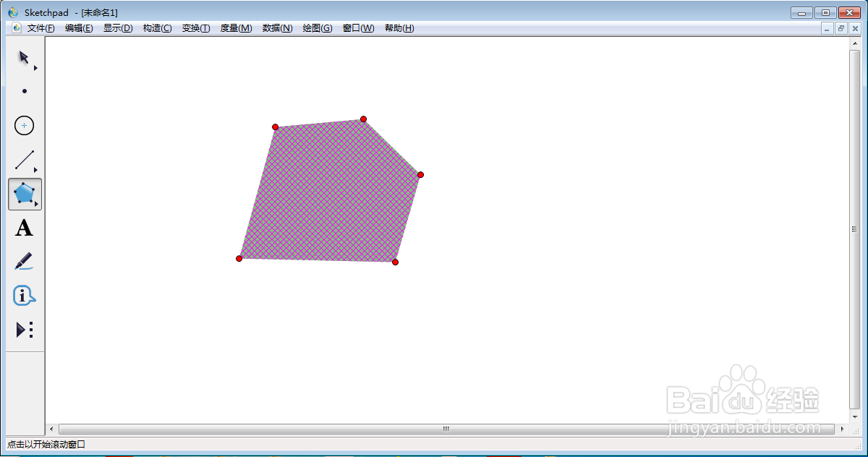
Task: Select the Straightedge segment tool
Action: (x=25, y=160)
